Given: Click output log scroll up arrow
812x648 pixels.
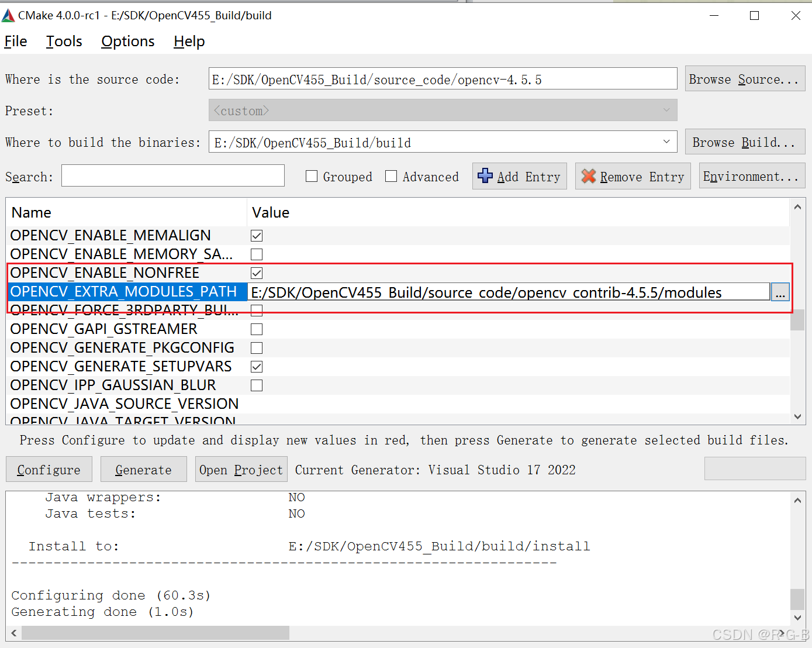Looking at the screenshot, I should tap(797, 500).
